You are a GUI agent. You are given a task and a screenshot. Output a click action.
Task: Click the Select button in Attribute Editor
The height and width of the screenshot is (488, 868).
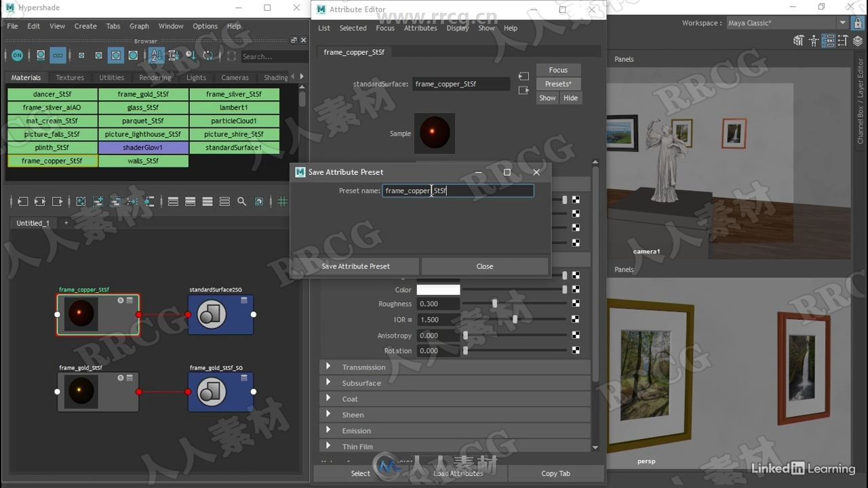(361, 473)
